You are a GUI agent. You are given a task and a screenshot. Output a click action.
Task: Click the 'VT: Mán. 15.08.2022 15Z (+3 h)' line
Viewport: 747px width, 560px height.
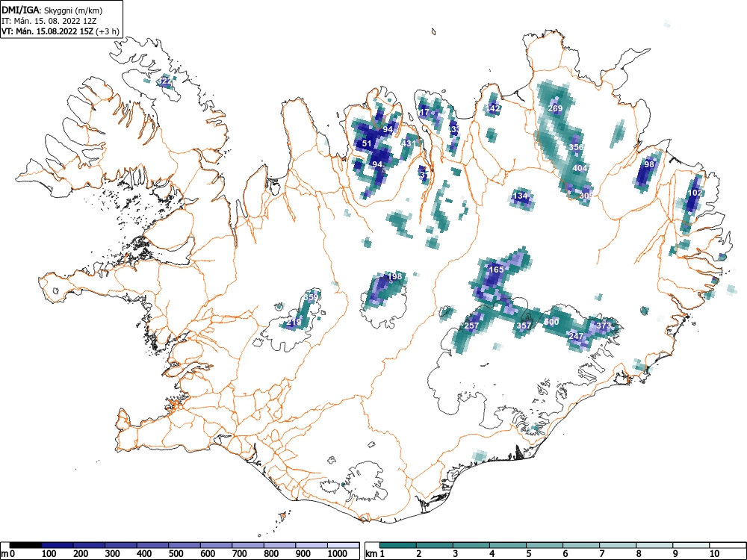point(61,31)
